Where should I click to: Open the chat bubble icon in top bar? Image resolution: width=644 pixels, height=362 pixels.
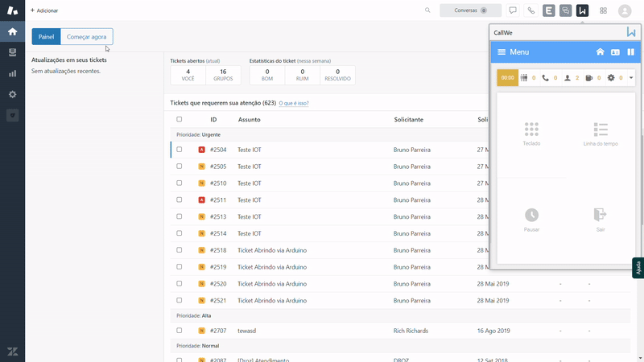point(513,10)
